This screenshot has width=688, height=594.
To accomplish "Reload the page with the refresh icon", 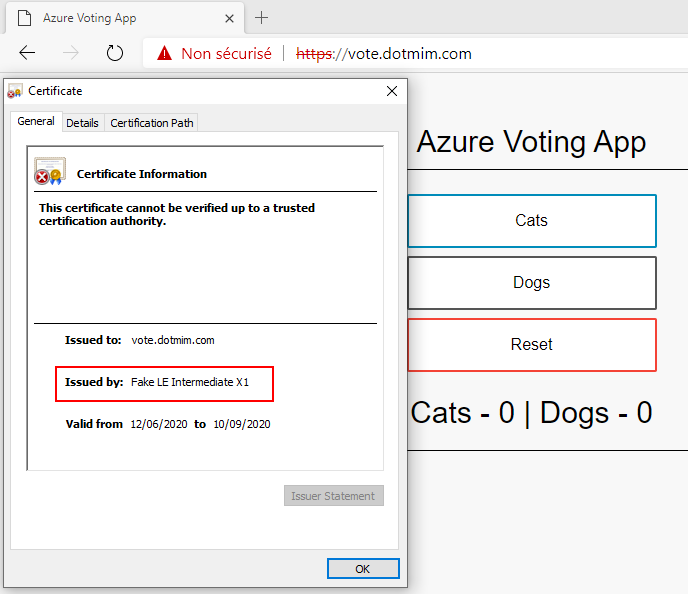I will point(115,53).
